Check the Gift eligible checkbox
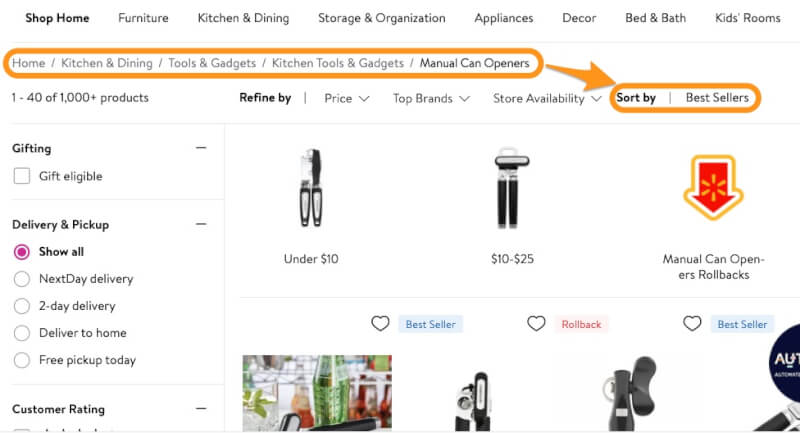This screenshot has height=433, width=800. (x=22, y=176)
